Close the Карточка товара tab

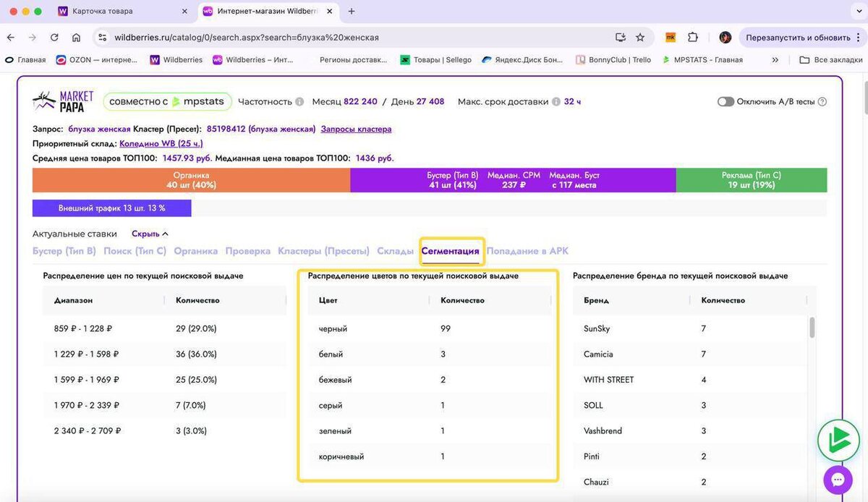tap(184, 12)
